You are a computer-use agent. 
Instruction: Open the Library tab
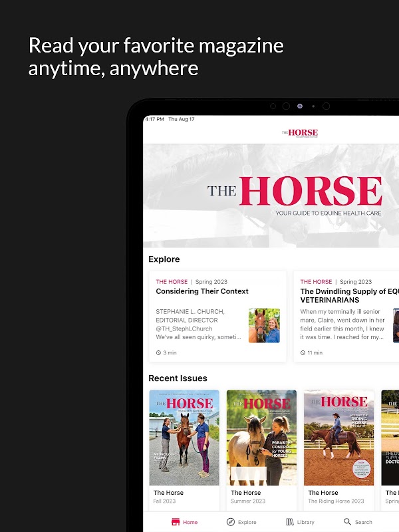pos(300,522)
